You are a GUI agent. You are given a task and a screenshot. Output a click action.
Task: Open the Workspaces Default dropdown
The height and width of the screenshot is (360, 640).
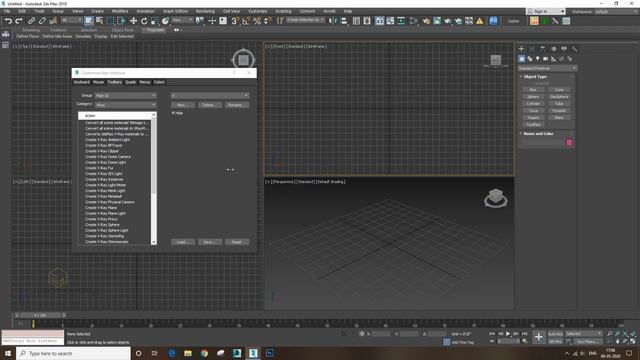(x=616, y=11)
